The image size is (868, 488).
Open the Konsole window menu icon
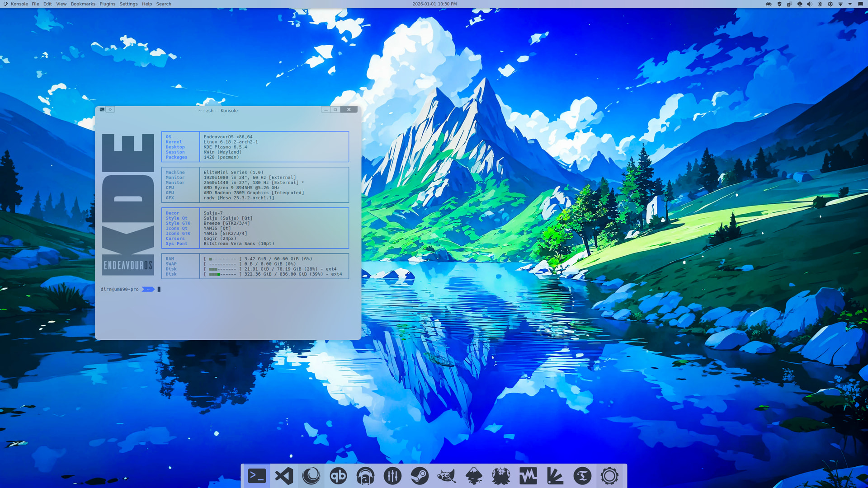click(102, 110)
